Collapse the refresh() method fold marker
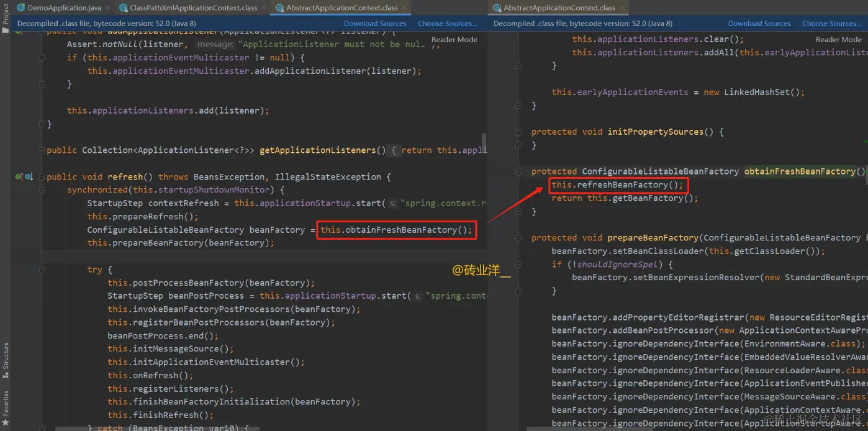 coord(42,177)
